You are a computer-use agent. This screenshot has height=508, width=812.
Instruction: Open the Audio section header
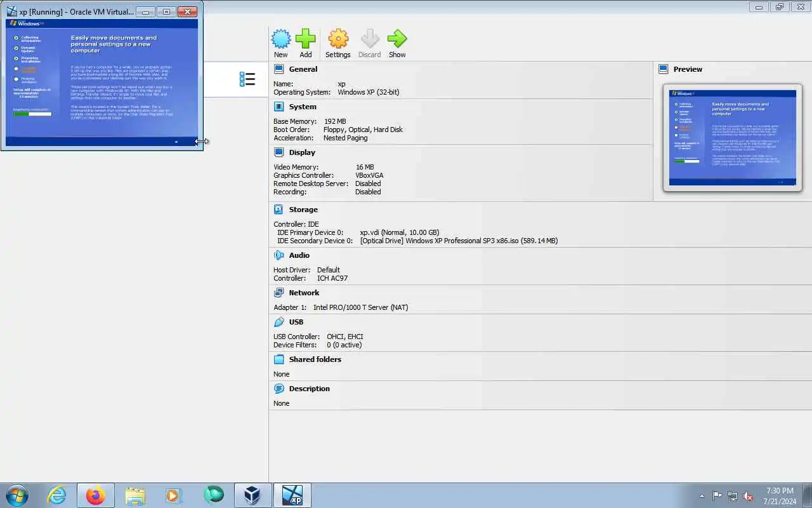pyautogui.click(x=299, y=255)
